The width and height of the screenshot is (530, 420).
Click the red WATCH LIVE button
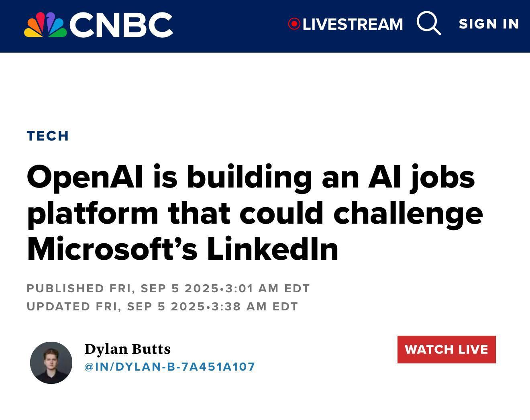[446, 349]
